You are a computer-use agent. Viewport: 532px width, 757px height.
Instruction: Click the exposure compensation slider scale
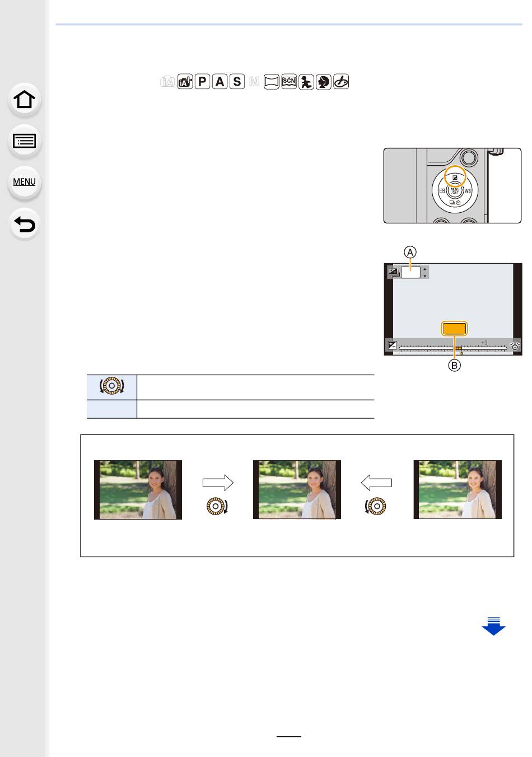[453, 348]
